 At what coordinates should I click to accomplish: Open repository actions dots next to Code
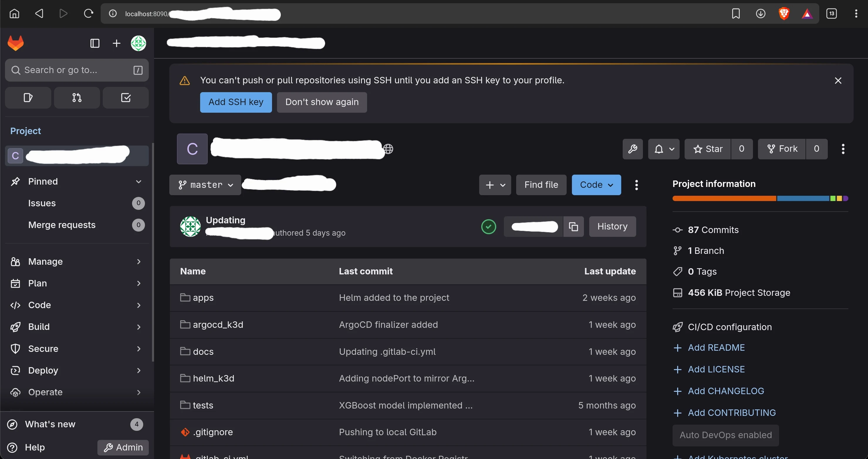tap(636, 185)
